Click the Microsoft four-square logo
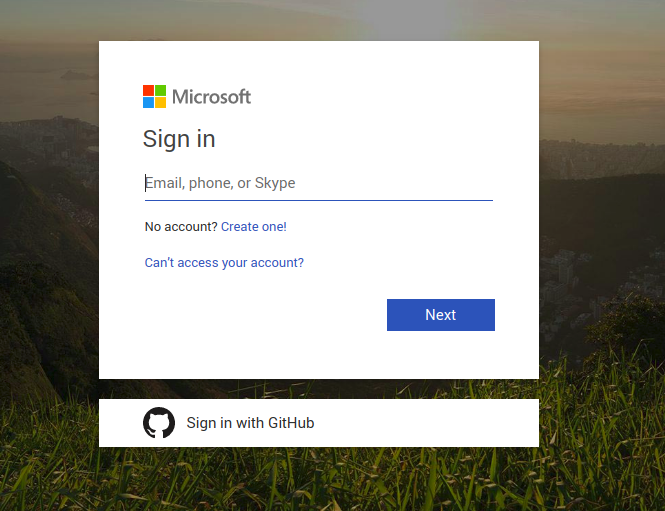 tap(154, 96)
